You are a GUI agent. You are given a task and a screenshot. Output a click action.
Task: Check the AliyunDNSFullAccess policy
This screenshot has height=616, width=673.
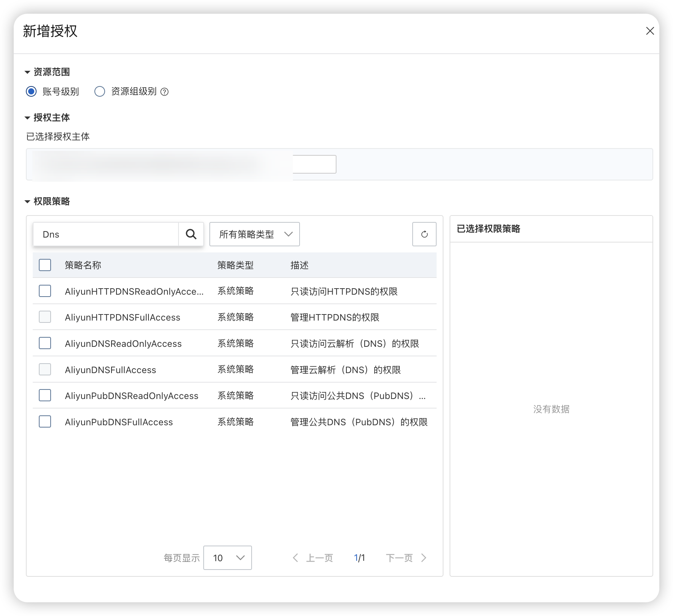[x=45, y=369]
